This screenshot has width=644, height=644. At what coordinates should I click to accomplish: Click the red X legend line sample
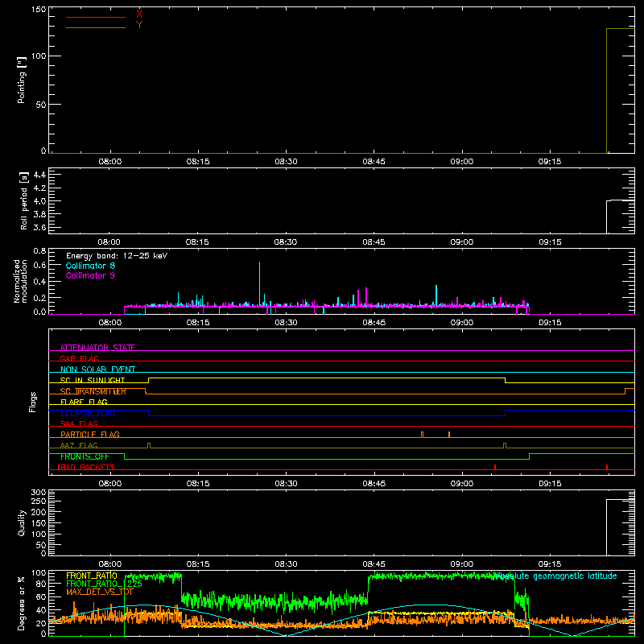(x=96, y=17)
